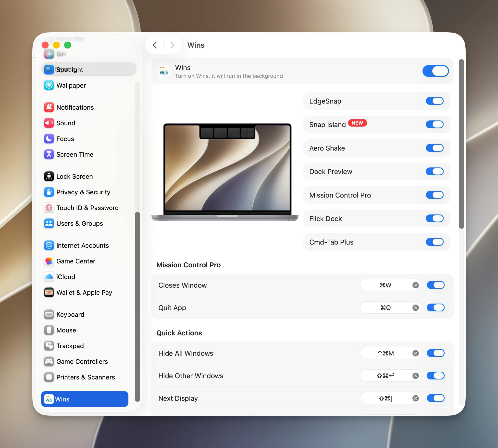Click the Screen Time hourglass icon
The height and width of the screenshot is (448, 498).
pos(49,154)
